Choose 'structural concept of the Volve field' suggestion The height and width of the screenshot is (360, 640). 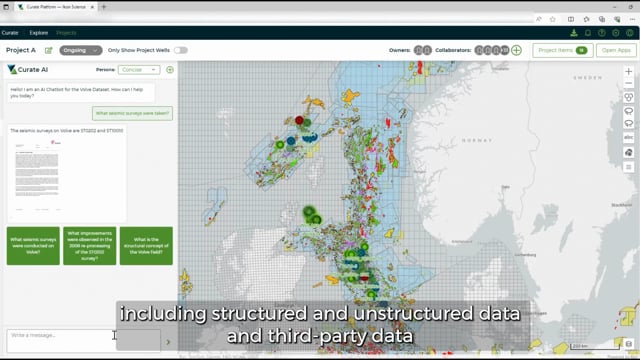point(146,246)
